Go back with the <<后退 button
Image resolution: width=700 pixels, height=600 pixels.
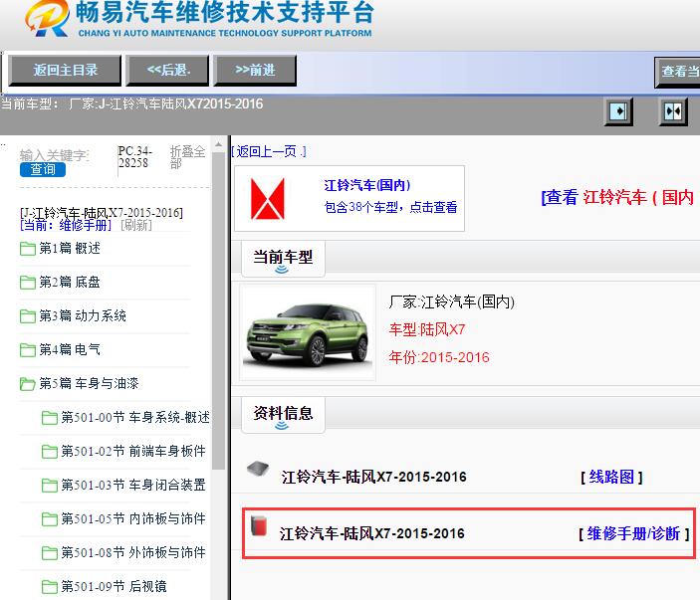pyautogui.click(x=167, y=70)
